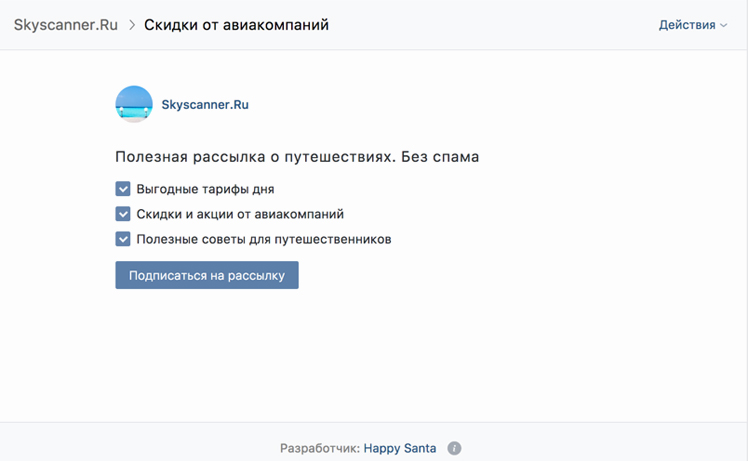Disable the Полезные советы для путешественников checkbox
Image resolution: width=748 pixels, height=461 pixels.
(123, 239)
